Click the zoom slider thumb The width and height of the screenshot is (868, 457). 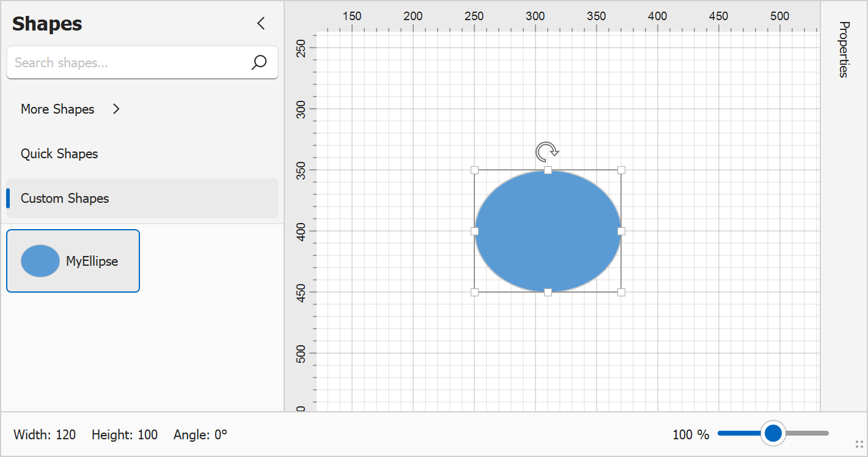pos(773,433)
